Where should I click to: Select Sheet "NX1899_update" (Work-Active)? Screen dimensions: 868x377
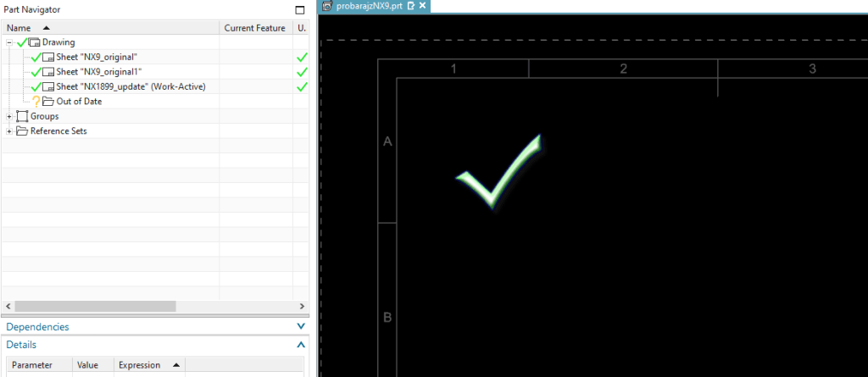coord(131,87)
